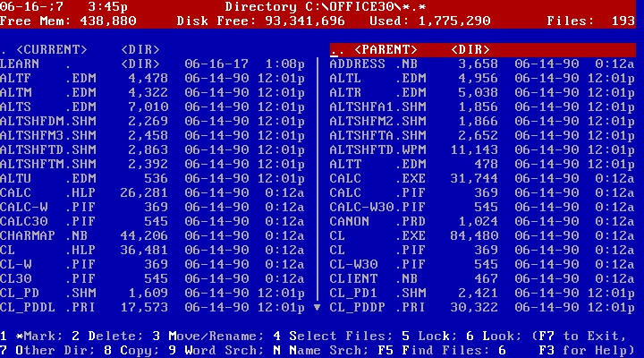This screenshot has height=358, width=644.
Task: Select file CL-W.PIF
Action: click(x=153, y=265)
